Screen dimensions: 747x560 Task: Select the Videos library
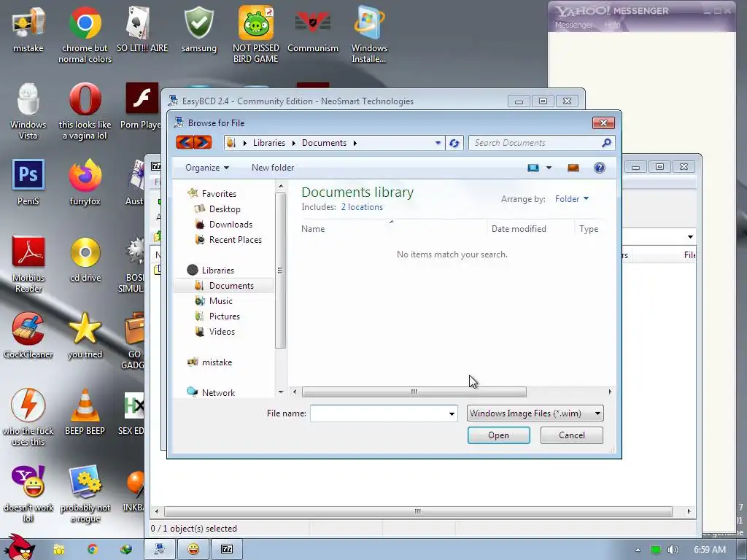click(222, 332)
